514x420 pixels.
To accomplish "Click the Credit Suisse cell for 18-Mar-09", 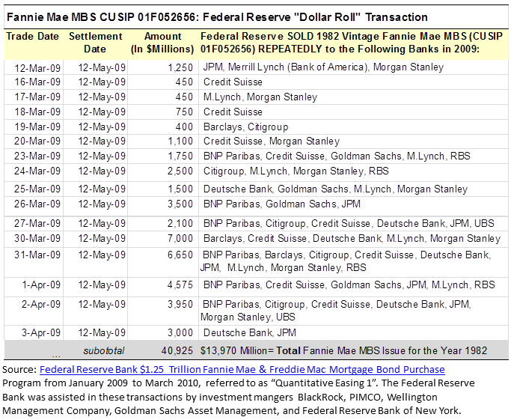I will tap(233, 112).
